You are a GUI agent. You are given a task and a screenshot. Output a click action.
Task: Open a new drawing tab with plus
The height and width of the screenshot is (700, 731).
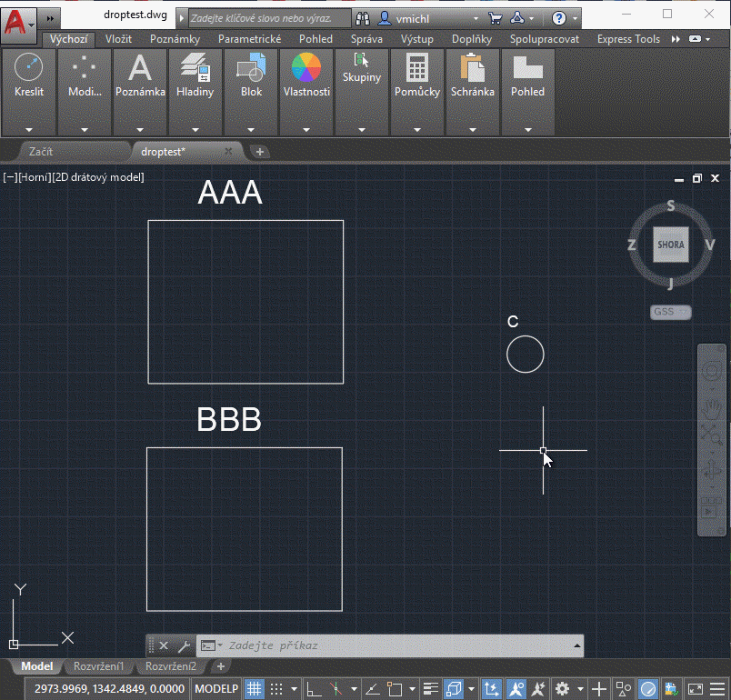pos(260,152)
